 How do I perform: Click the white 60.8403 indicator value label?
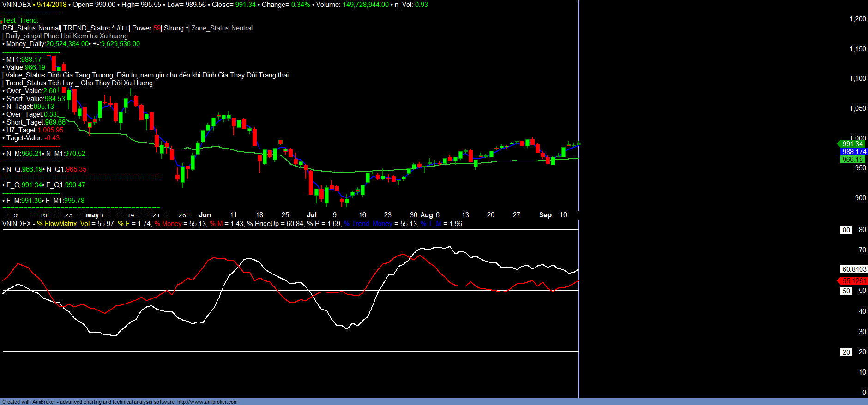[x=854, y=269]
